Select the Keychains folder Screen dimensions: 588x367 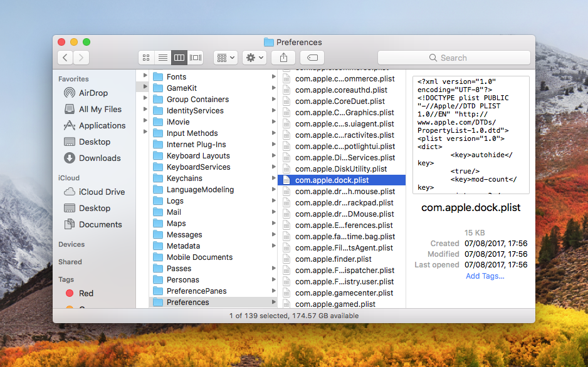tap(213, 178)
